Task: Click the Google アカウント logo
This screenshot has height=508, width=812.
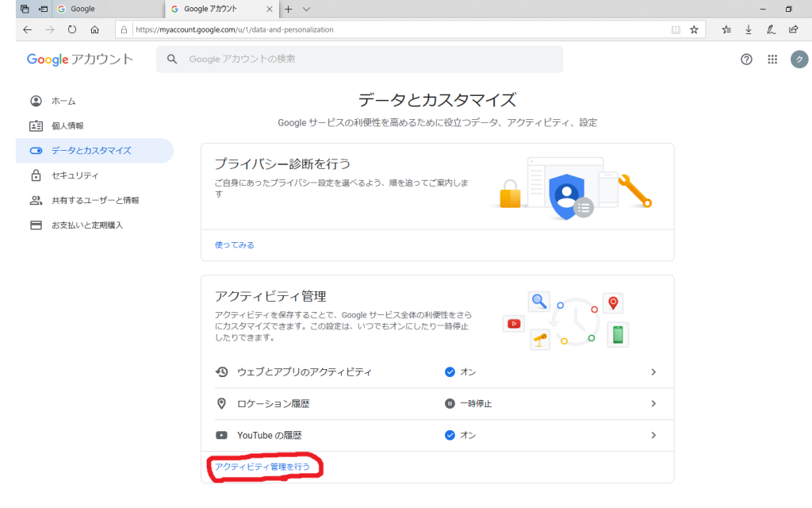Action: [80, 59]
